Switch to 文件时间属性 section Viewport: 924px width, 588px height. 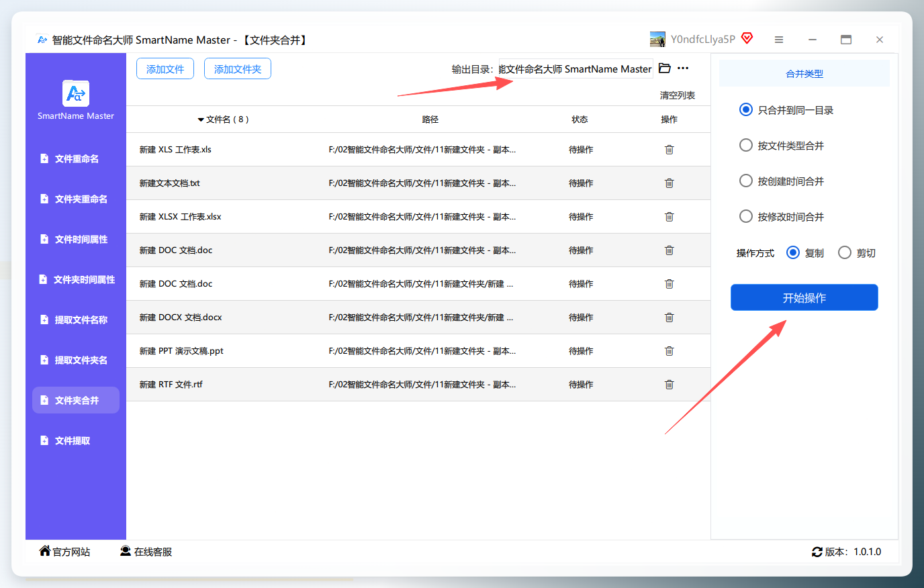click(x=76, y=240)
